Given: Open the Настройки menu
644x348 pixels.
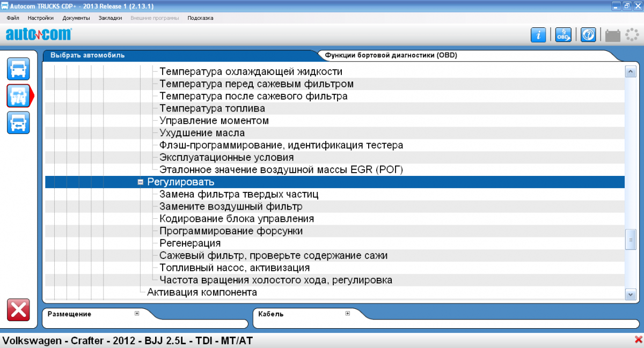Looking at the screenshot, I should 41,18.
